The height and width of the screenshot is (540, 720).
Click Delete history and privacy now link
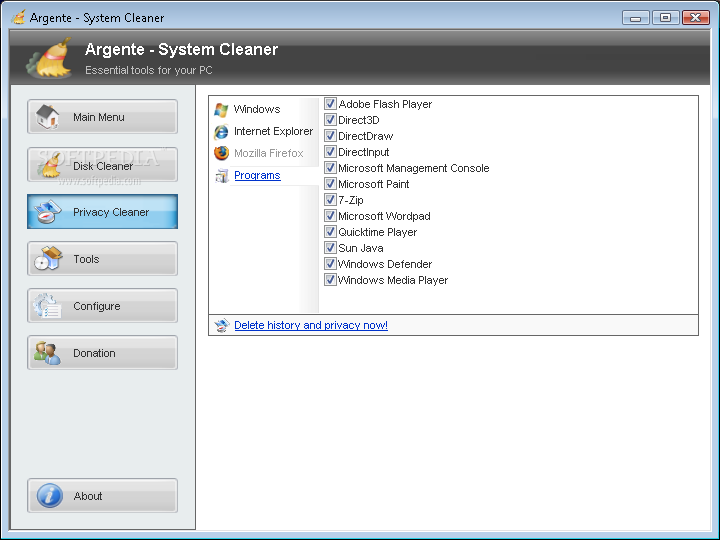[311, 325]
